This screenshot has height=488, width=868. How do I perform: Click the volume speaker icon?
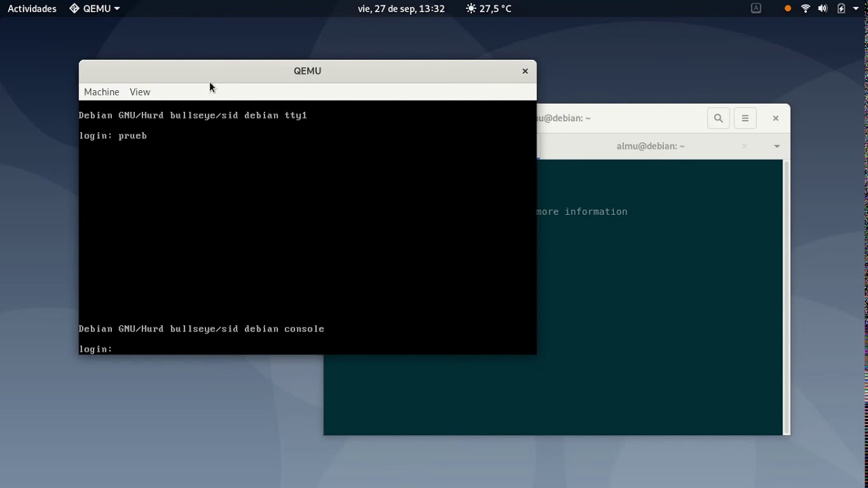click(x=823, y=9)
